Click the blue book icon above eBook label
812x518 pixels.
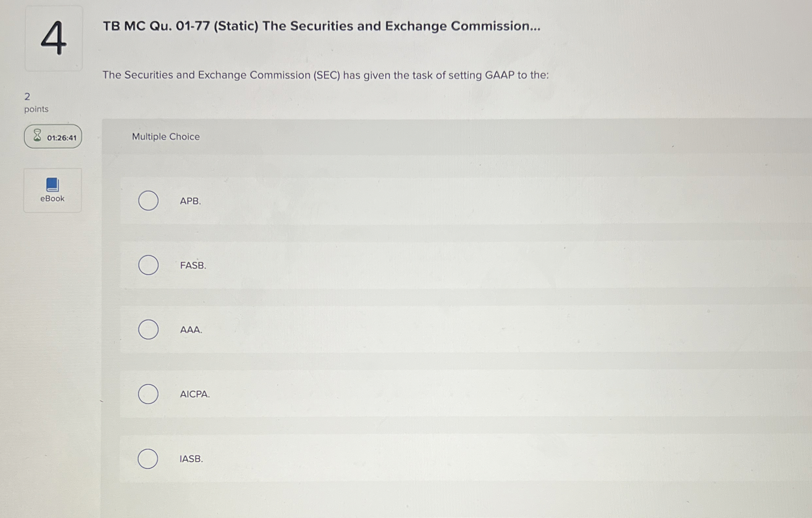(52, 184)
